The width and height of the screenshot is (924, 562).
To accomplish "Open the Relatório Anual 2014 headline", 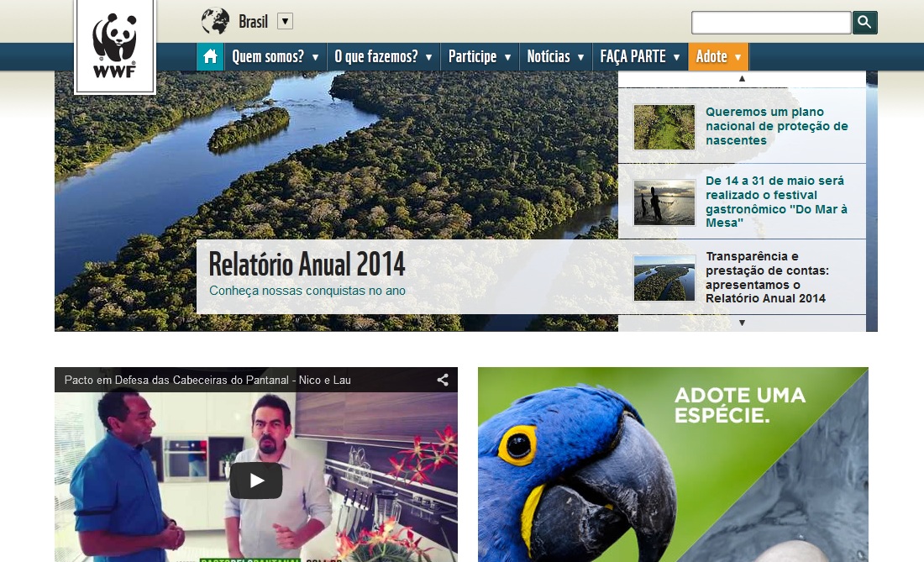I will click(x=307, y=265).
